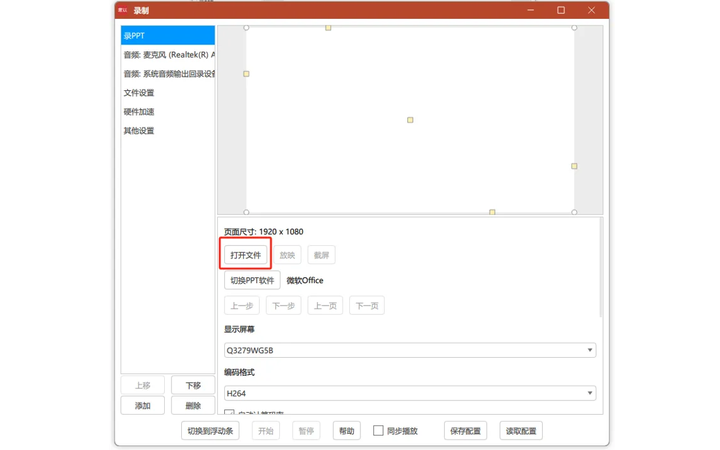The width and height of the screenshot is (720, 450).
Task: Click the 下一页 button
Action: tap(367, 305)
